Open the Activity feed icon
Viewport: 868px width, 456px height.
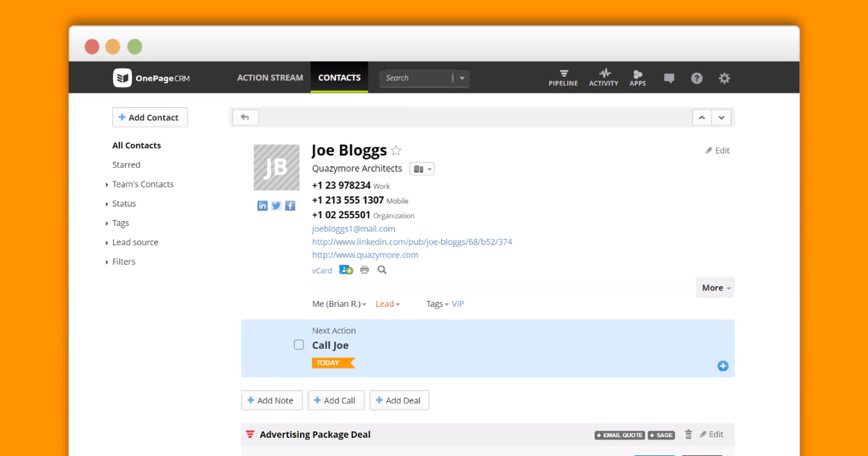[x=603, y=77]
